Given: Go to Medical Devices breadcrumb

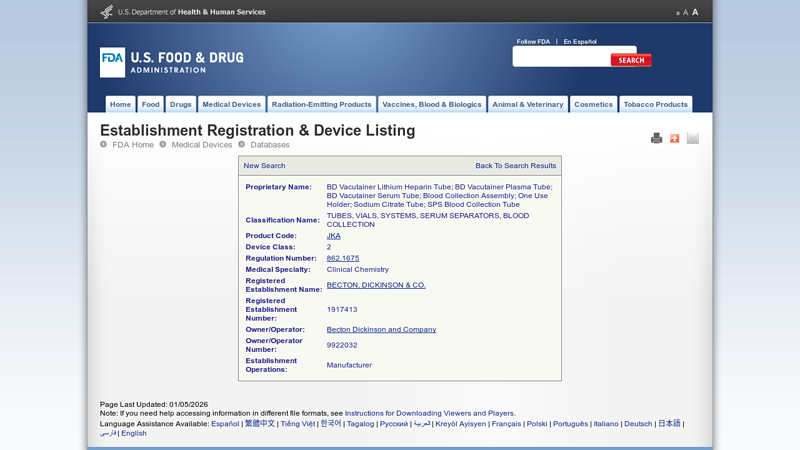Looking at the screenshot, I should click(202, 145).
